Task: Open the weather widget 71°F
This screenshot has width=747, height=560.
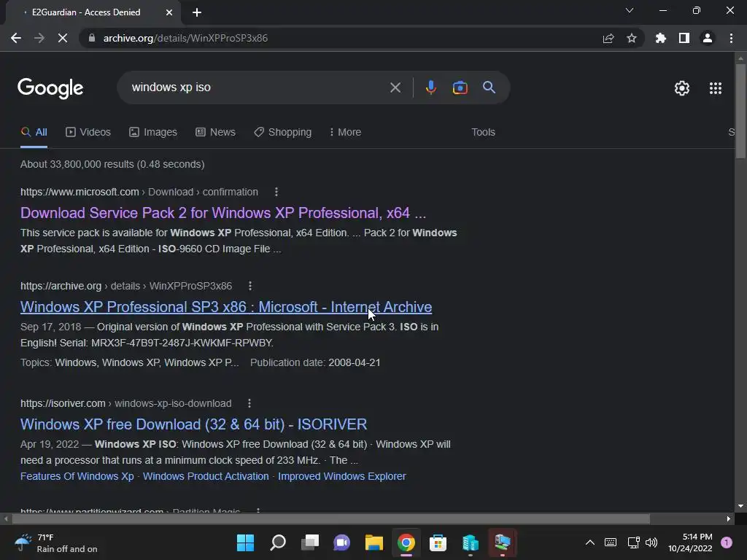Action: (x=55, y=542)
